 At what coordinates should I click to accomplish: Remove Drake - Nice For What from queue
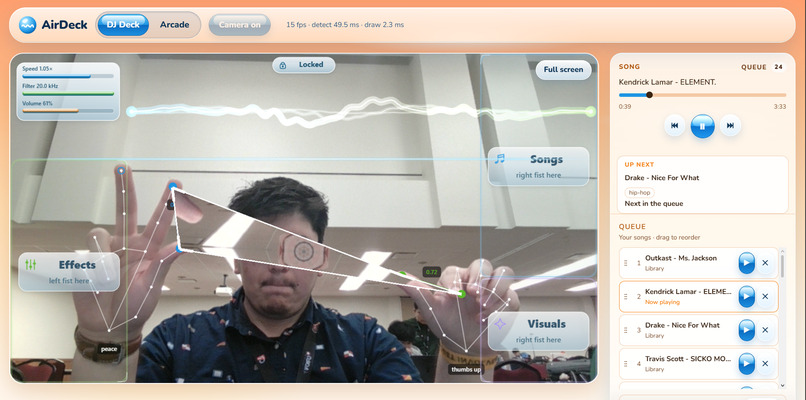point(765,330)
